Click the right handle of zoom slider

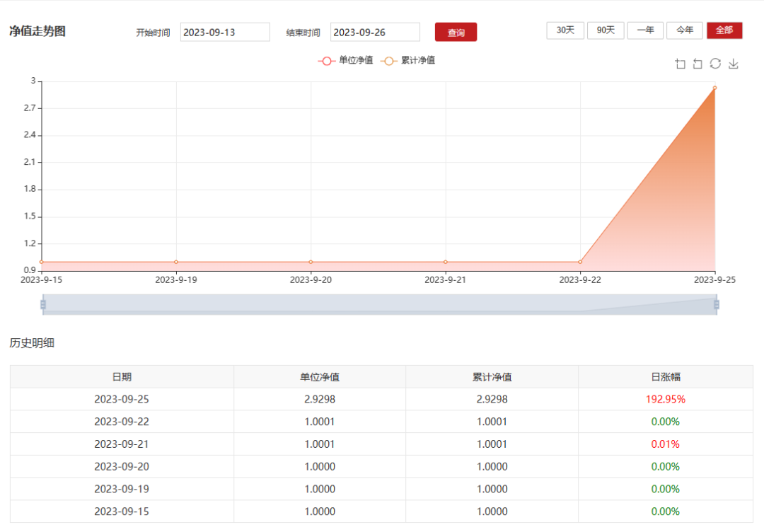pyautogui.click(x=717, y=304)
